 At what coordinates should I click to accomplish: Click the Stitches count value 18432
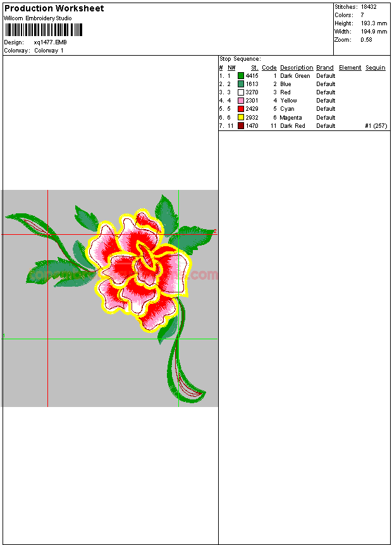pyautogui.click(x=369, y=6)
